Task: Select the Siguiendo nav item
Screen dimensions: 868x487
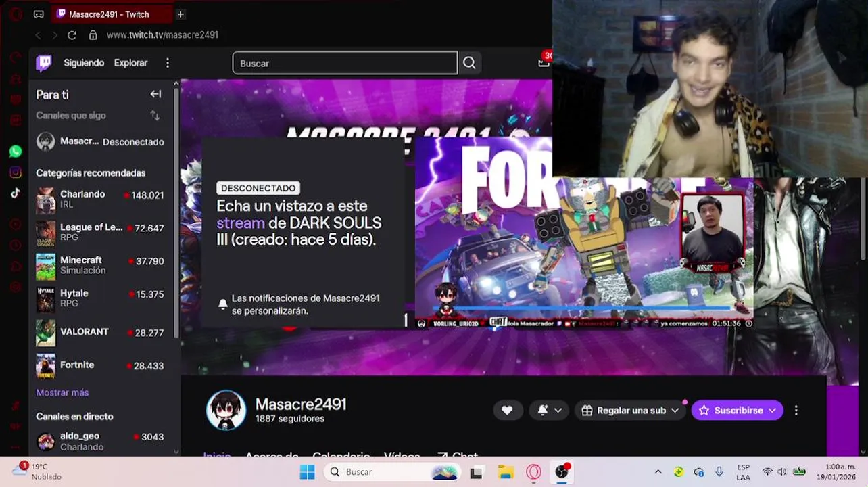Action: [x=84, y=63]
